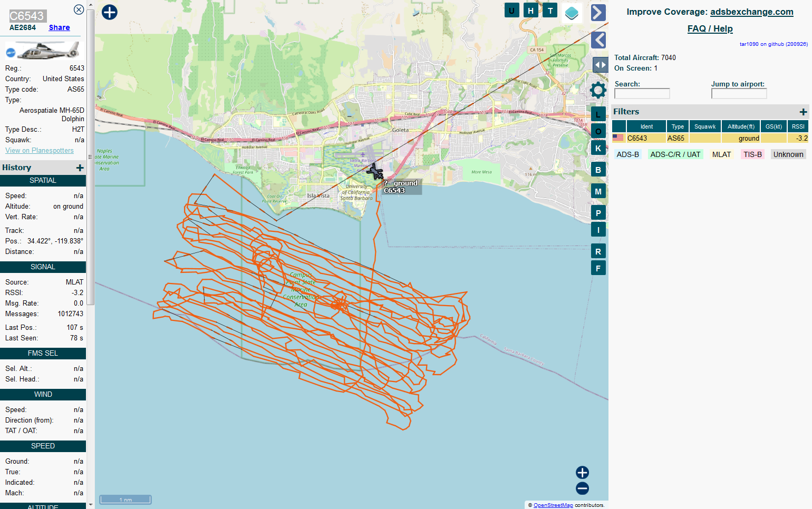Zoom out the map
The width and height of the screenshot is (812, 509).
(582, 488)
